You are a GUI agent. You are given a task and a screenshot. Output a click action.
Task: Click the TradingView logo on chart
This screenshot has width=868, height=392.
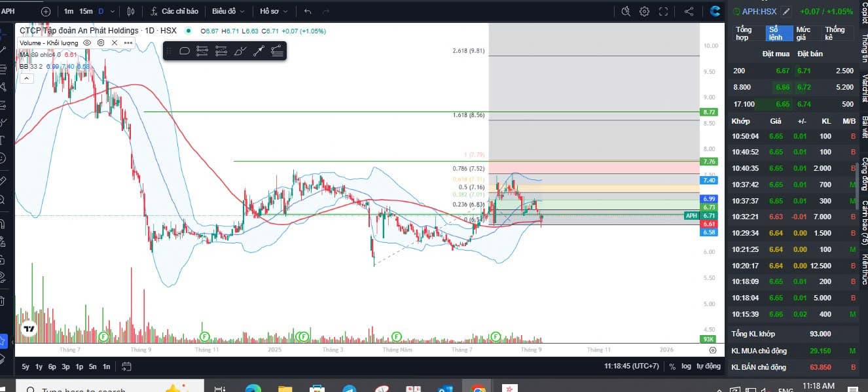(29, 329)
